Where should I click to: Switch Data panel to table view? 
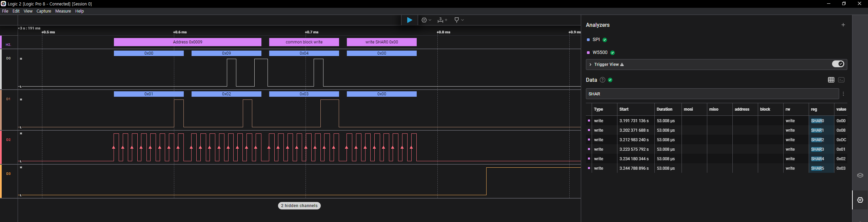(831, 80)
